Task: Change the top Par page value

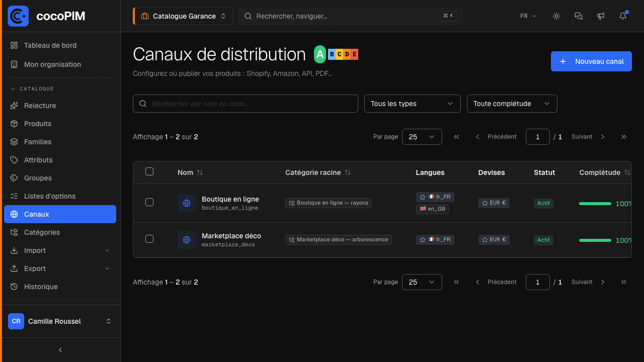Action: [x=422, y=137]
